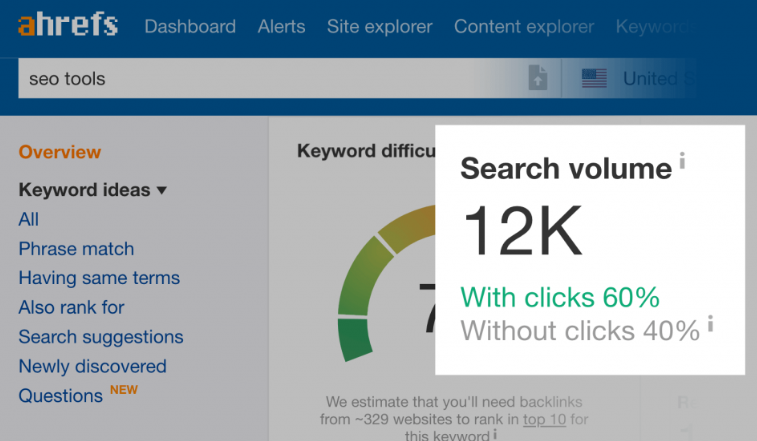Image resolution: width=757 pixels, height=441 pixels.
Task: Click the Search volume heading
Action: pos(566,169)
